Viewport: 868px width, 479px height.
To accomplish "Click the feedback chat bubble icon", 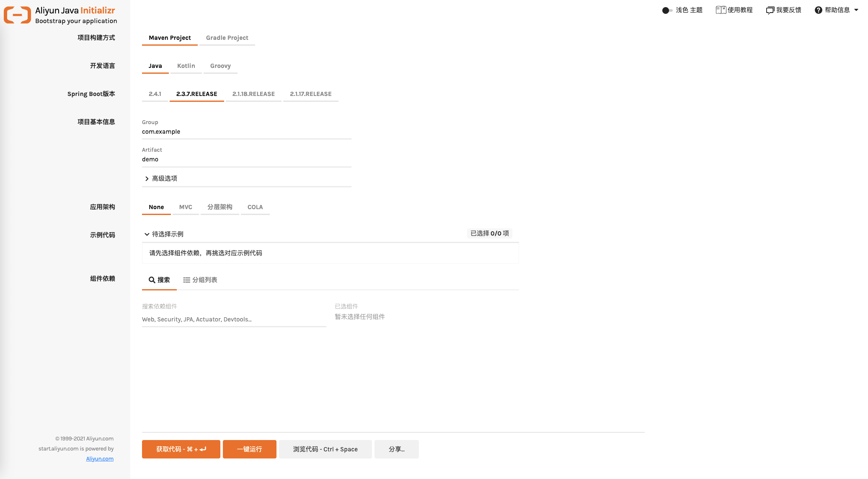I will click(x=770, y=10).
